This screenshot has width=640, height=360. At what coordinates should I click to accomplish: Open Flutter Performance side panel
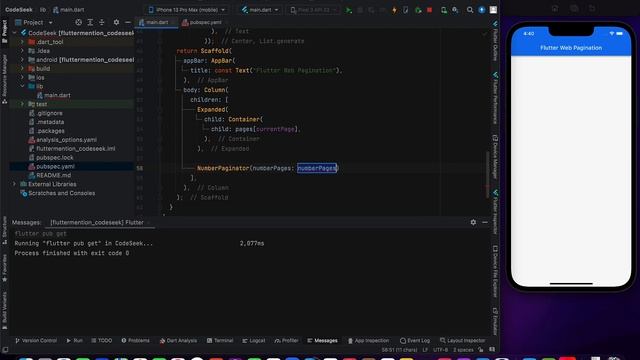point(495,98)
